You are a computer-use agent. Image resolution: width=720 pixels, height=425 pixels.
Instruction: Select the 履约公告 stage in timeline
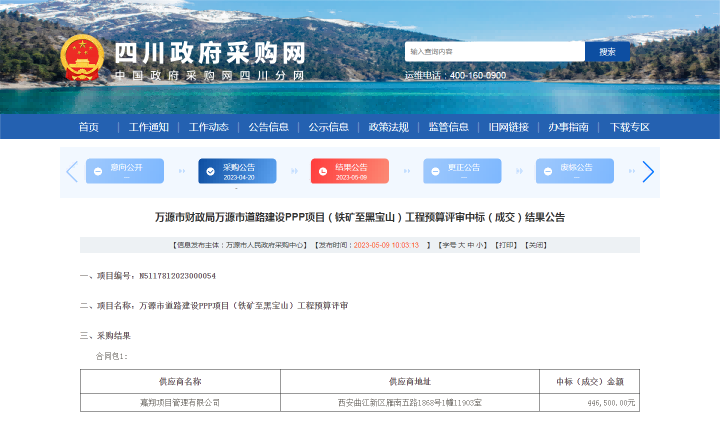574,172
